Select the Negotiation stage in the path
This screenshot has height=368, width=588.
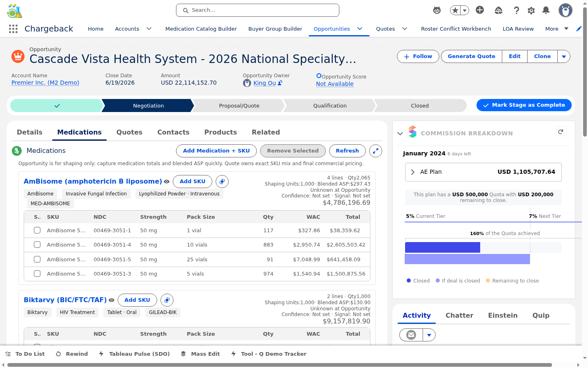148,105
